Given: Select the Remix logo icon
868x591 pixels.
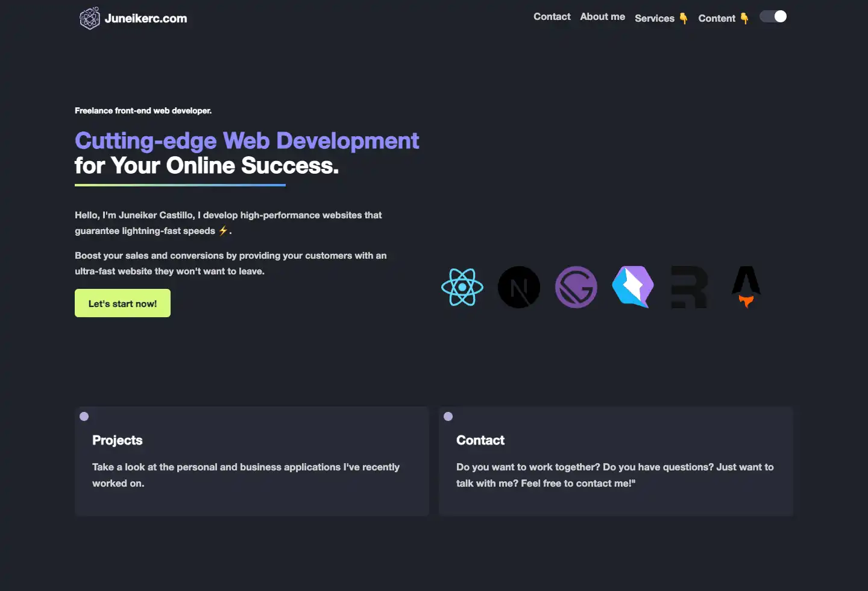Looking at the screenshot, I should 689,287.
